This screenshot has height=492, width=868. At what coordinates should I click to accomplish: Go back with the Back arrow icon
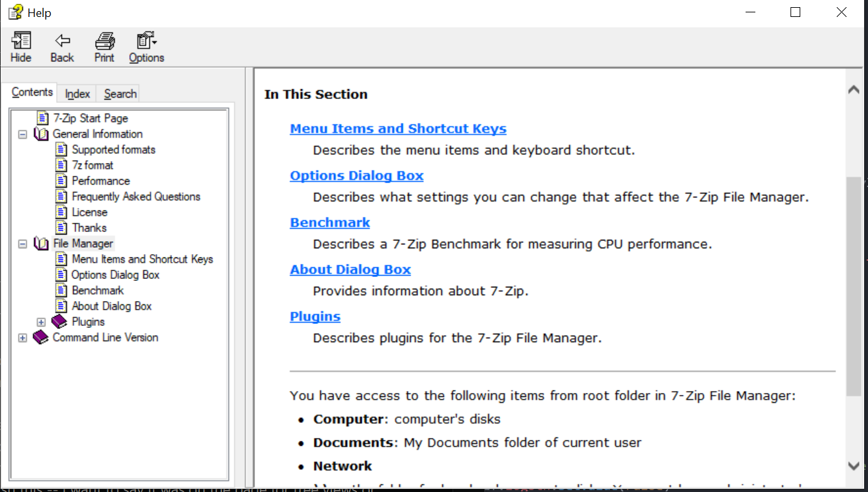pyautogui.click(x=63, y=41)
